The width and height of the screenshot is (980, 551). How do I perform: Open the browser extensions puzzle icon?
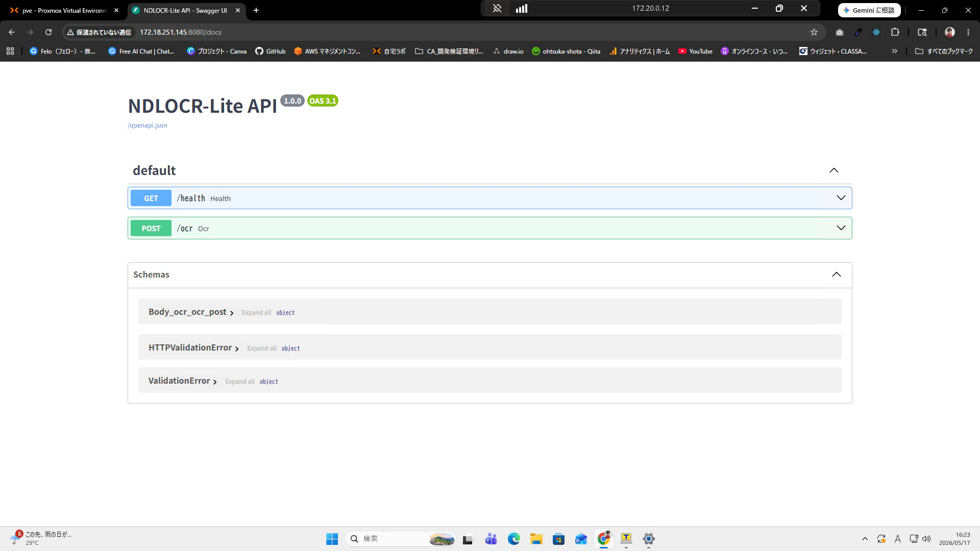(x=895, y=32)
